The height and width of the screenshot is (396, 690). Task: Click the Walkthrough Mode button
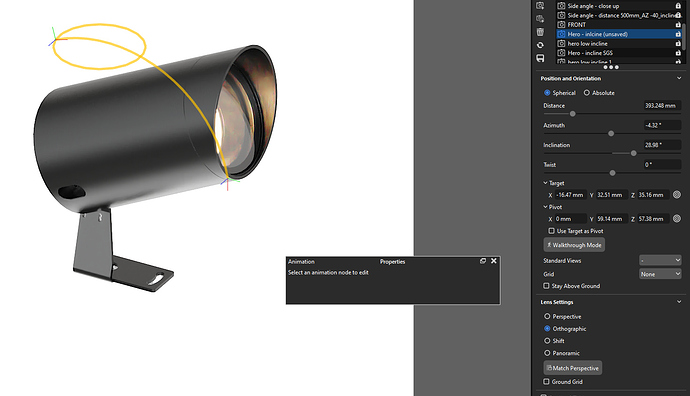tap(574, 245)
